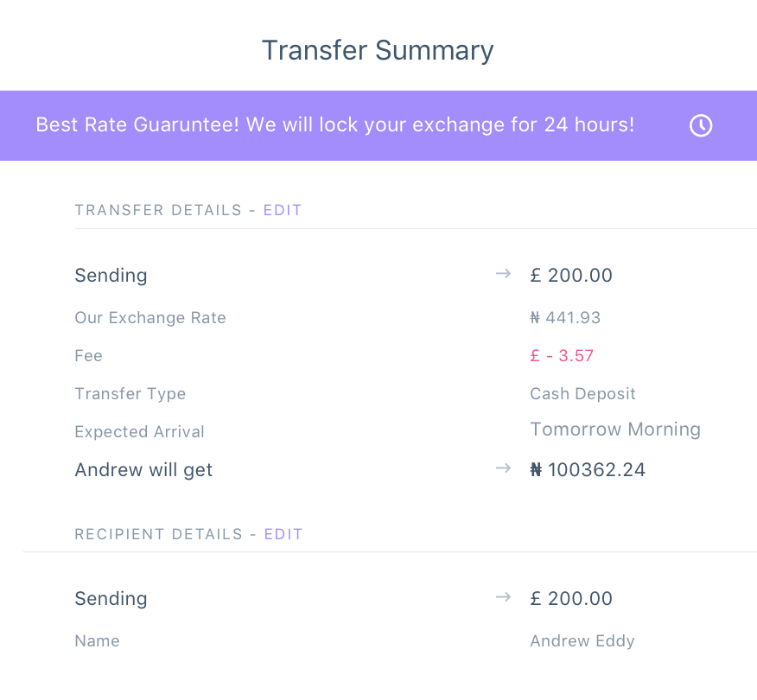Click the Tomorrow Morning arrival value
This screenshot has height=700, width=757.
[x=615, y=430]
